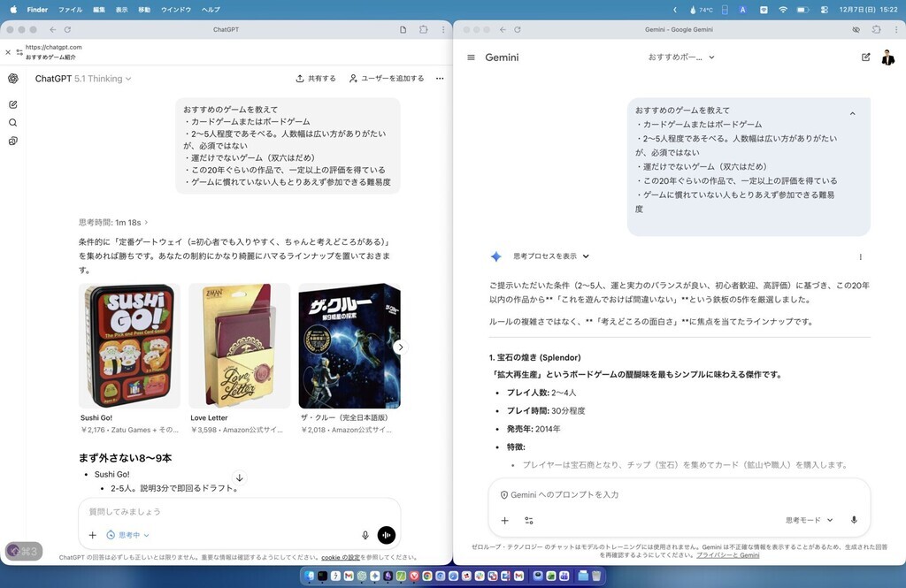This screenshot has width=906, height=588.
Task: Click ユーザーを追加する button
Action: (x=387, y=79)
